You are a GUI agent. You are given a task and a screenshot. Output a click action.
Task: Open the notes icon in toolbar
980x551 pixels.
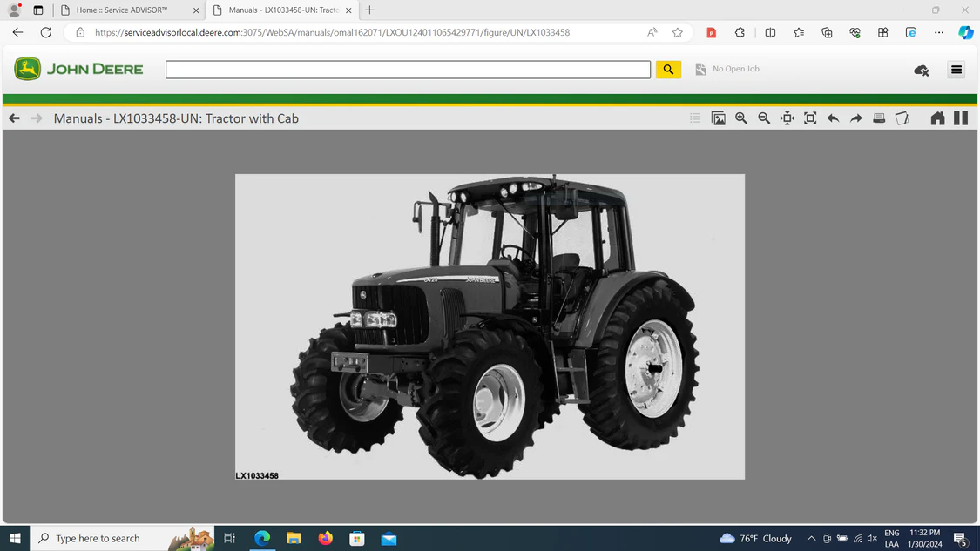point(902,118)
